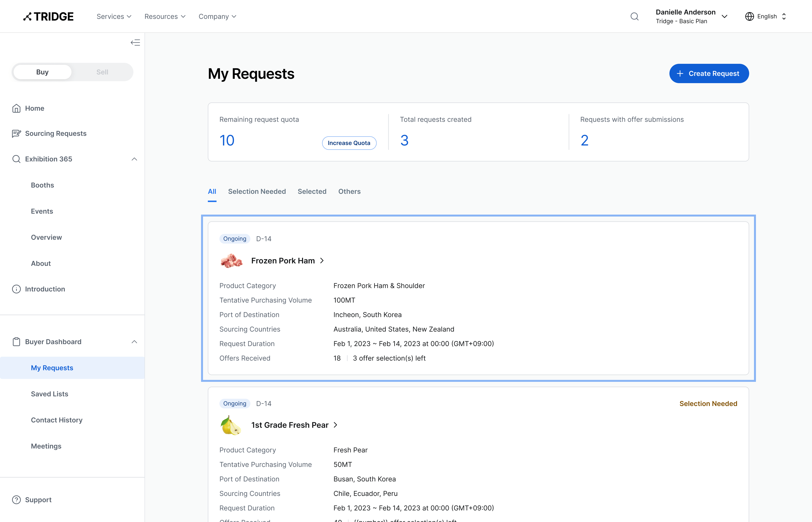812x522 pixels.
Task: Open My Requests in sidebar
Action: click(x=72, y=368)
